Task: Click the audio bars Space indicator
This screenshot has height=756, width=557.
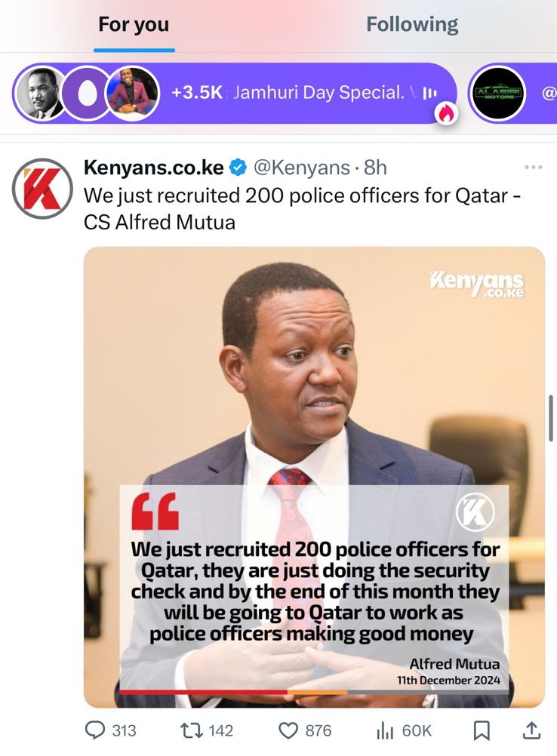Action: (x=429, y=94)
